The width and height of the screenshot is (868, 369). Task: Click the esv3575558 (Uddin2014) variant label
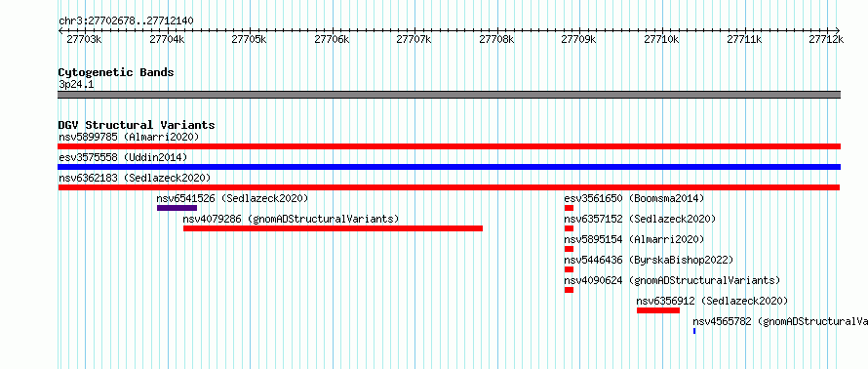coord(123,157)
